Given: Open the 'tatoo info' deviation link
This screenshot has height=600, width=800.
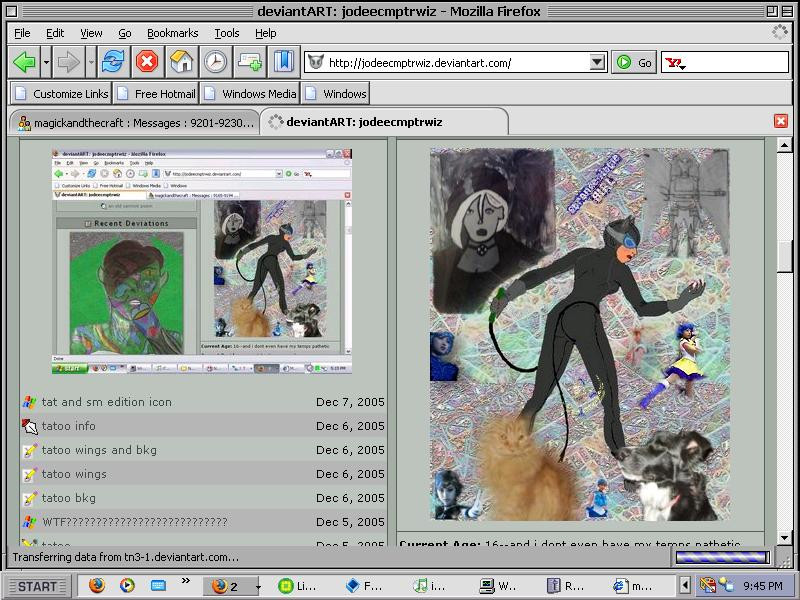Looking at the screenshot, I should click(69, 426).
